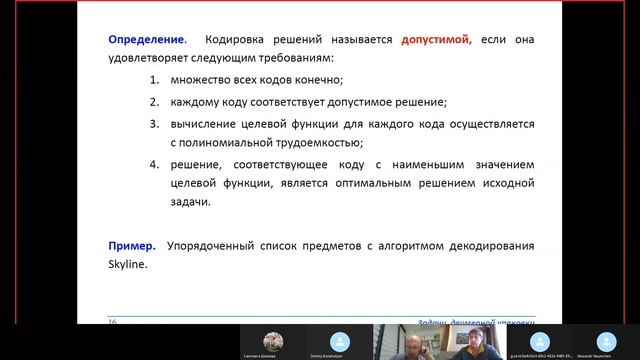Image resolution: width=640 pixels, height=360 pixels.
Task: Click the line "множество всех кодов конечно"
Action: point(256,80)
